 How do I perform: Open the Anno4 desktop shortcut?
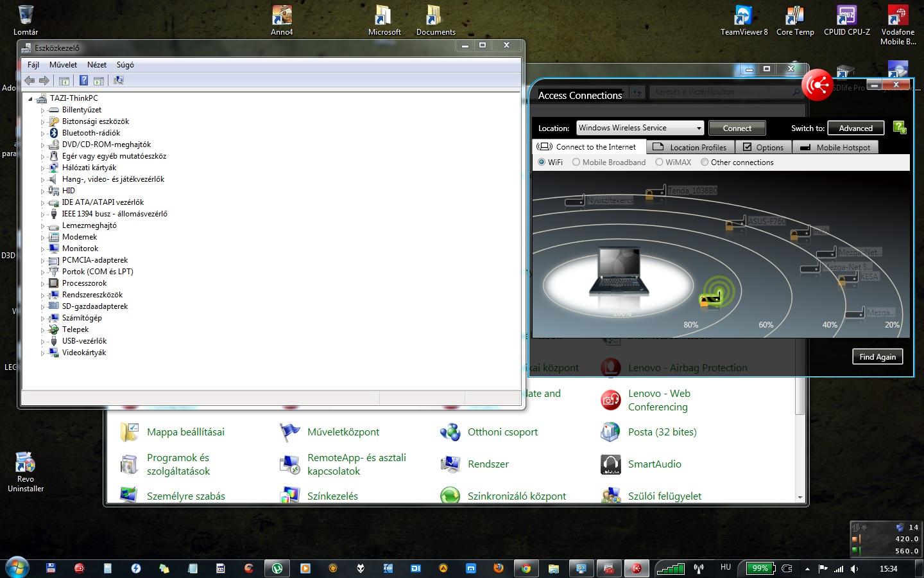pos(282,20)
